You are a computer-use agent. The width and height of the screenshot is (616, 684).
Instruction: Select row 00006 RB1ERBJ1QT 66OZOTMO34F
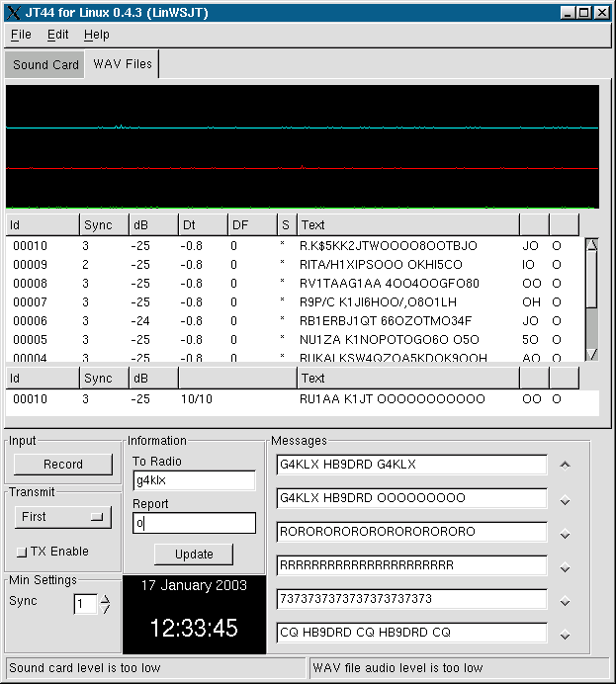tap(295, 321)
